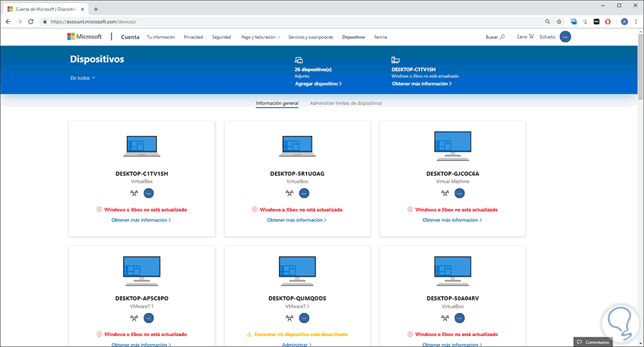The width and height of the screenshot is (644, 347).
Task: Open the zoom magnifier icon in address bar
Action: [x=547, y=22]
